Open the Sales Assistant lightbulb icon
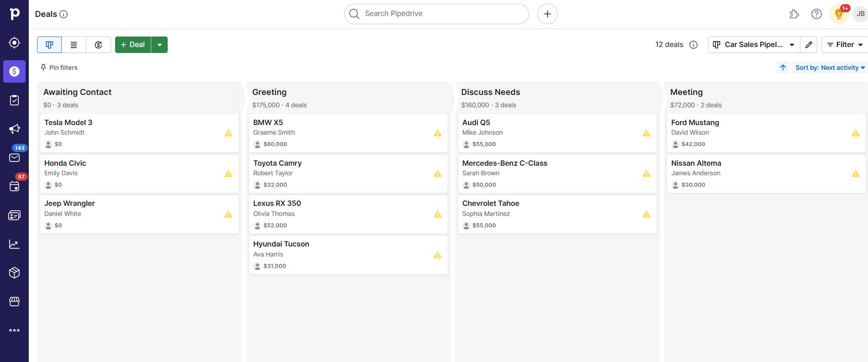This screenshot has width=868, height=362. pos(839,14)
